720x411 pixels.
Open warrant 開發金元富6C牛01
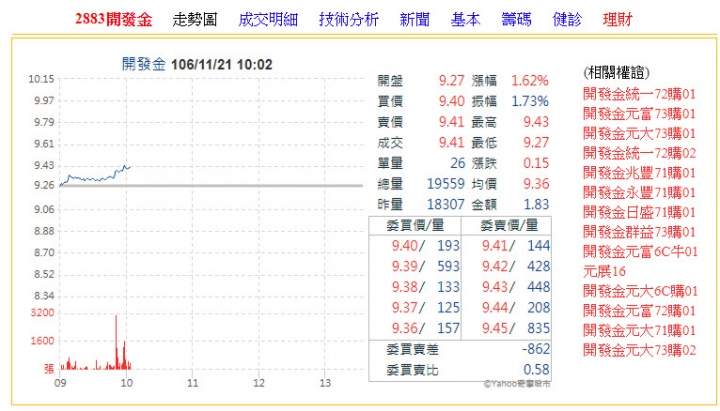[x=640, y=252]
